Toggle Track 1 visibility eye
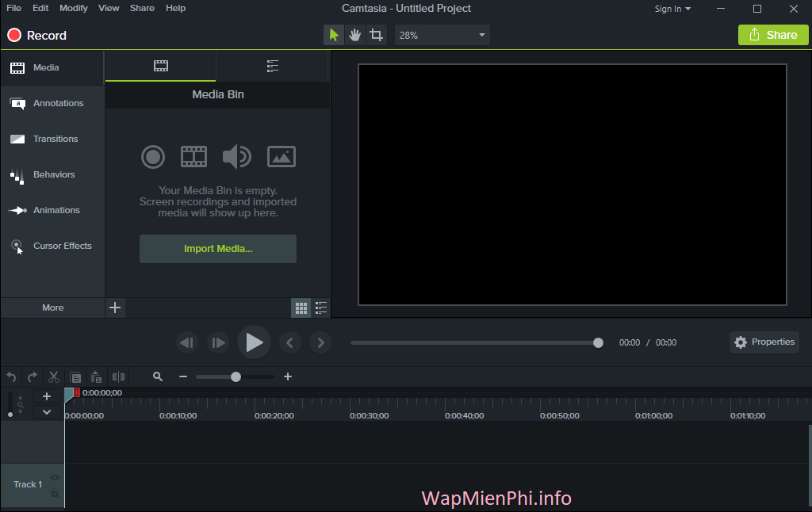 55,477
